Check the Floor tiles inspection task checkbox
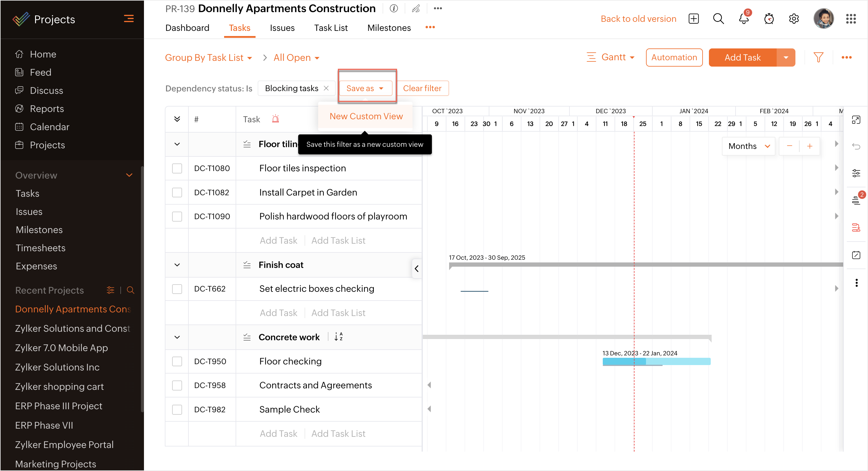This screenshot has width=868, height=471. click(x=177, y=168)
